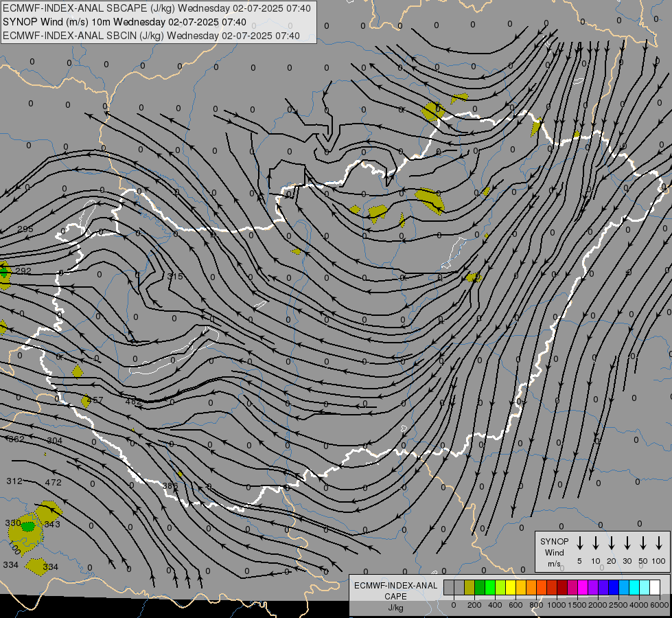The height and width of the screenshot is (618, 672).
Task: Click the SYNOP Wind 10m title line
Action: [x=124, y=22]
